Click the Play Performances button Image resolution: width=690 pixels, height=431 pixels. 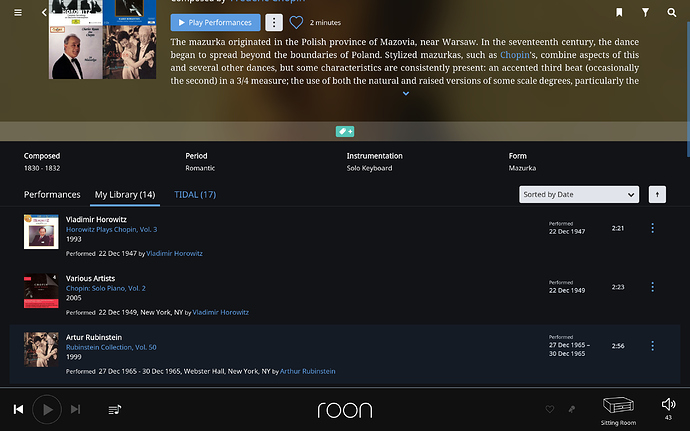click(x=215, y=22)
